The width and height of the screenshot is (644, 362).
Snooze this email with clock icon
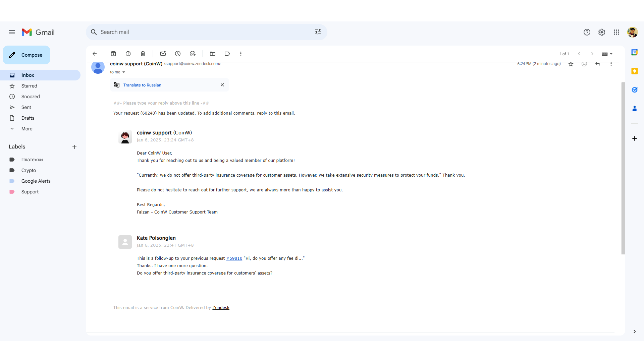[x=178, y=54]
